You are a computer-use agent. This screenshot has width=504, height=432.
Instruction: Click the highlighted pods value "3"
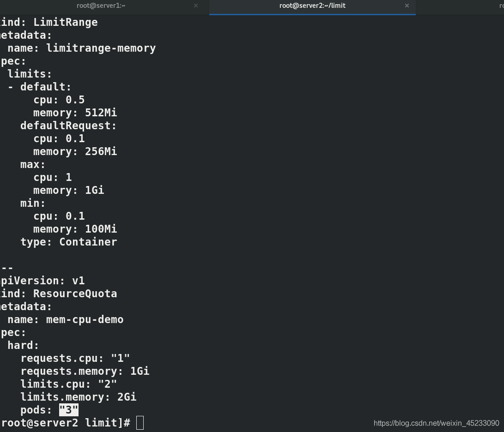point(69,410)
